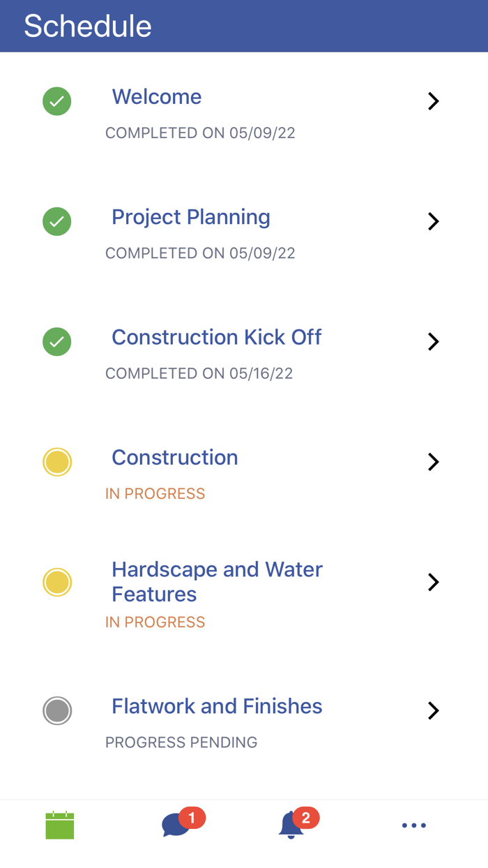This screenshot has height=868, width=488.
Task: Expand the Welcome phase with its chevron
Action: [x=434, y=100]
